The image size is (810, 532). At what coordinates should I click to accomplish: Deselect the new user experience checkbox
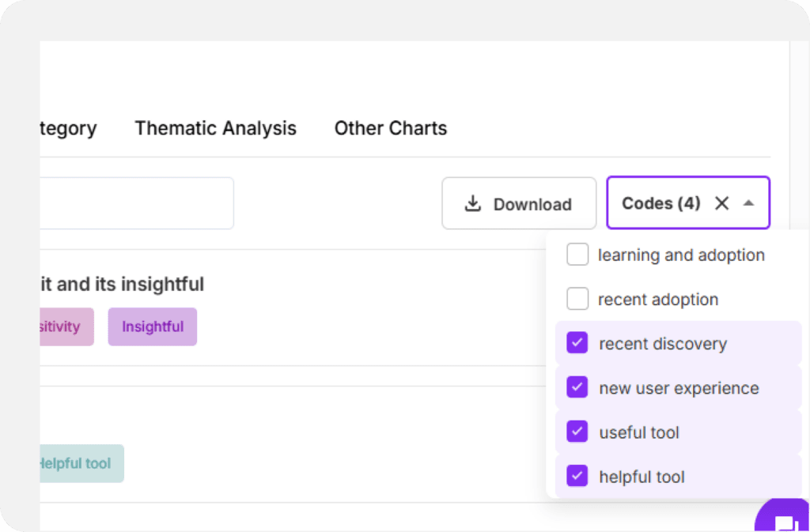(577, 387)
